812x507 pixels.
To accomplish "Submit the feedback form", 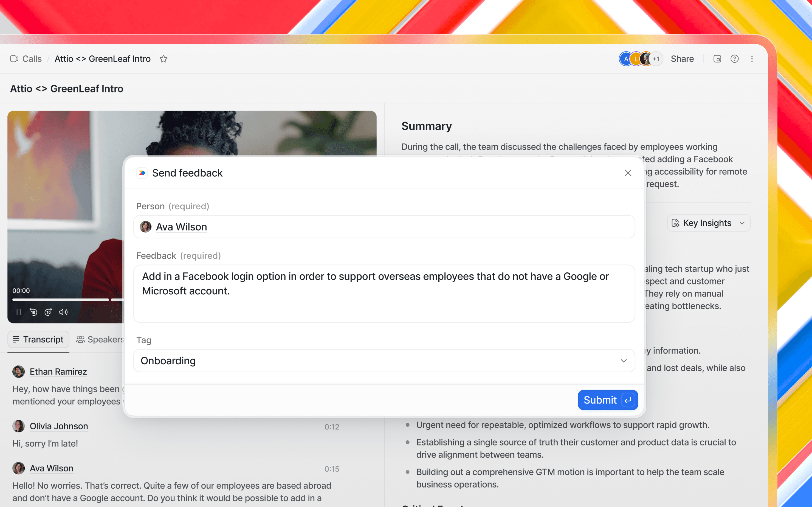I will coord(607,400).
